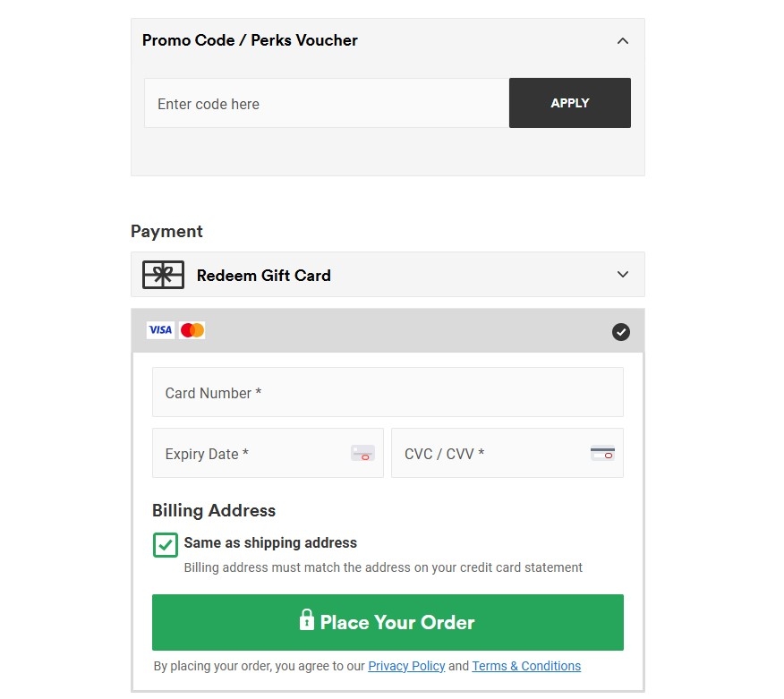Viewport: 784px width, 699px height.
Task: Open the Terms & Conditions link
Action: [x=526, y=666]
